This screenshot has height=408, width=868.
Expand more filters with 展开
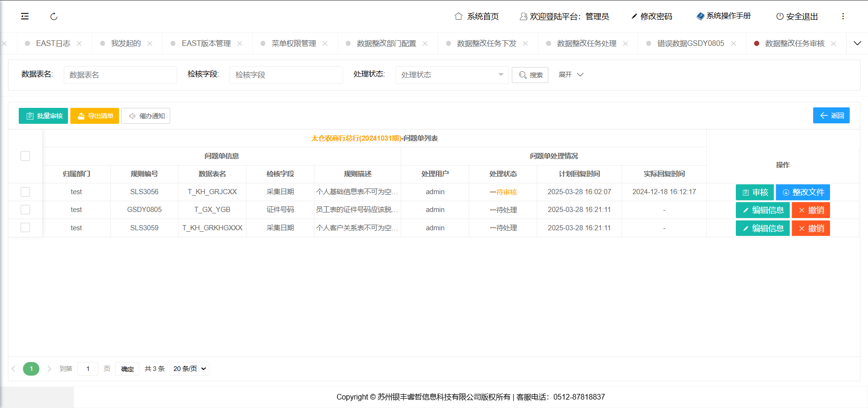pos(570,75)
